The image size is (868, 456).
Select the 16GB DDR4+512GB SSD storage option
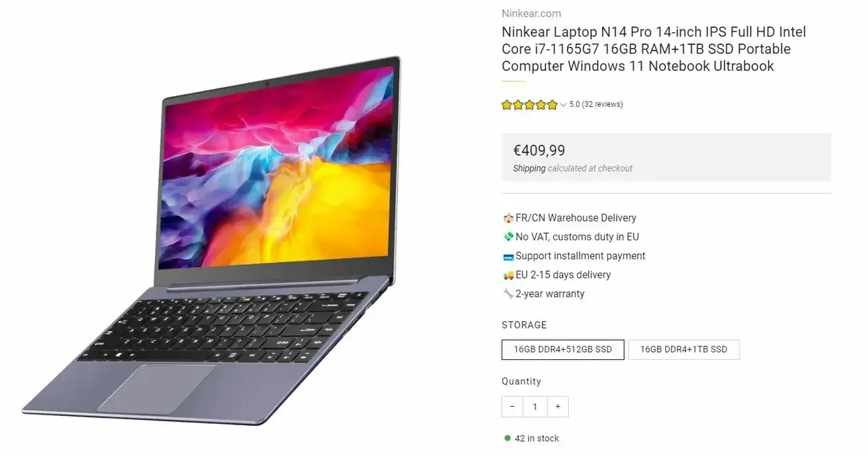tap(563, 350)
